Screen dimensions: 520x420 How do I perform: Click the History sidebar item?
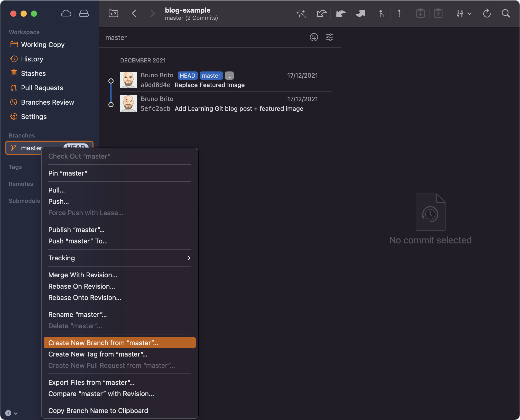[x=33, y=59]
